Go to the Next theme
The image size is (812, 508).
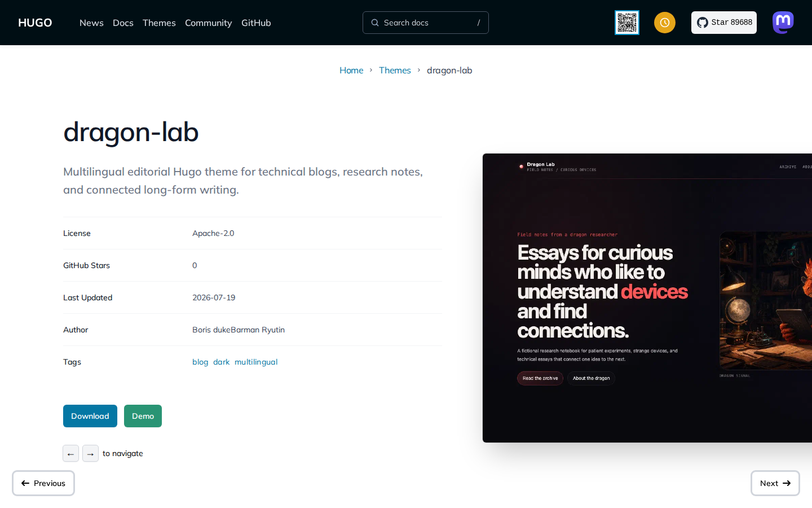point(775,483)
